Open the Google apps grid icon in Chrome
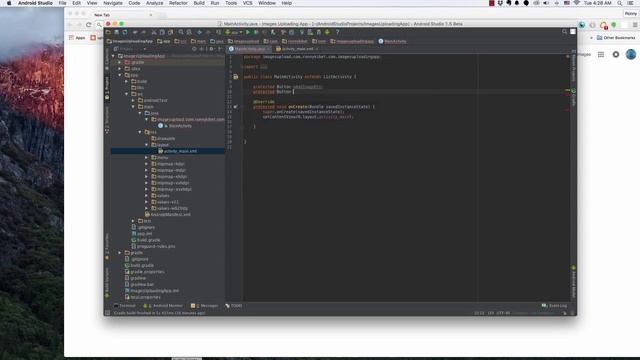 (x=601, y=54)
